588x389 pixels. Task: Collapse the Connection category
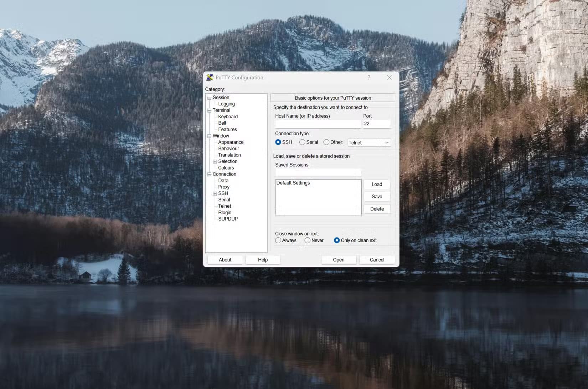coord(209,174)
